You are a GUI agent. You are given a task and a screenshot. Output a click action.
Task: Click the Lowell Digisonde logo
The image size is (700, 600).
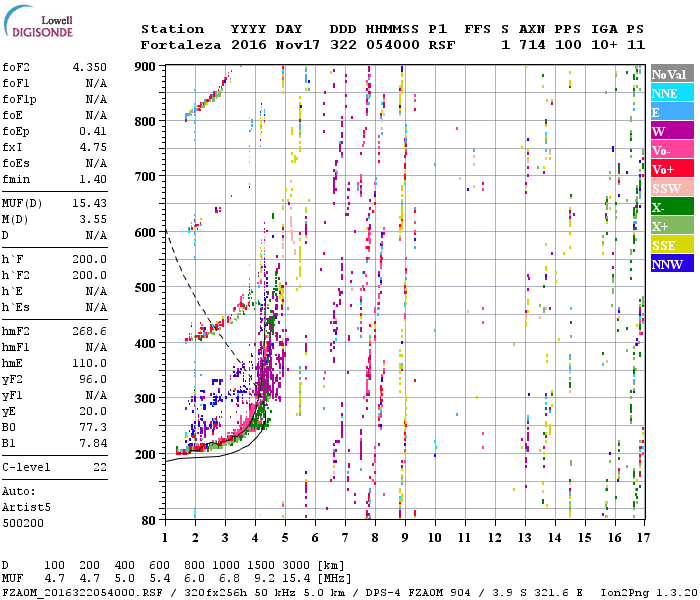(38, 21)
